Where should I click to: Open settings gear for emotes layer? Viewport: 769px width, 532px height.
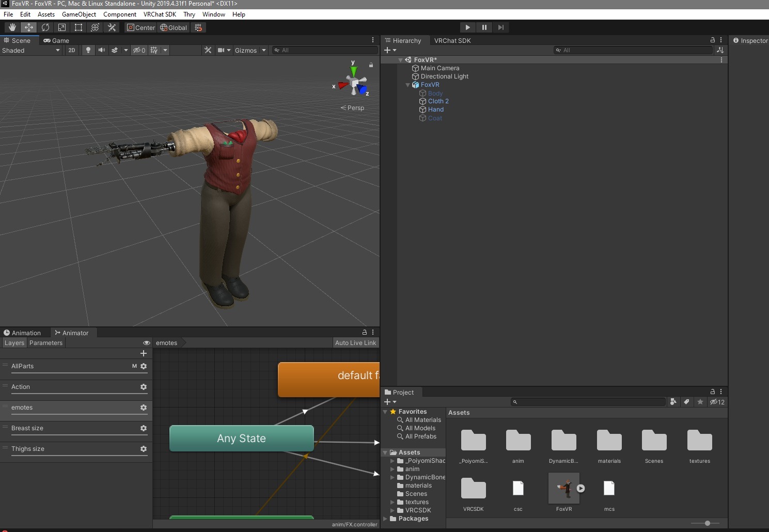(144, 408)
